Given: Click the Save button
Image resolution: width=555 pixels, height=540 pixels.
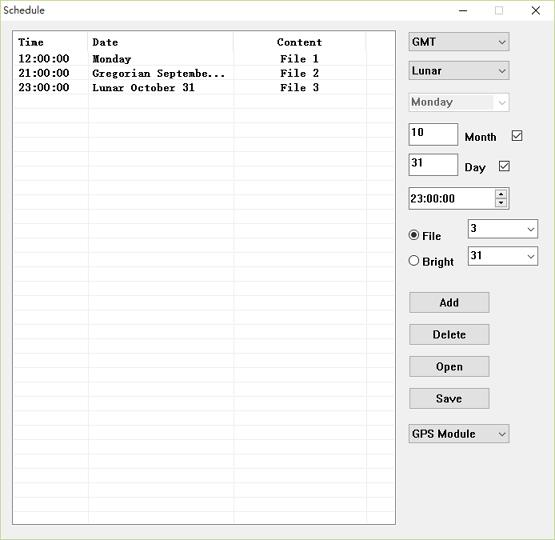Looking at the screenshot, I should click(x=449, y=398).
